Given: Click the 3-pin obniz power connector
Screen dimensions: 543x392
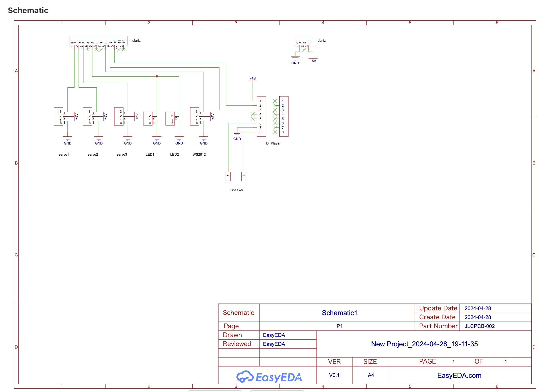Looking at the screenshot, I should tap(304, 39).
